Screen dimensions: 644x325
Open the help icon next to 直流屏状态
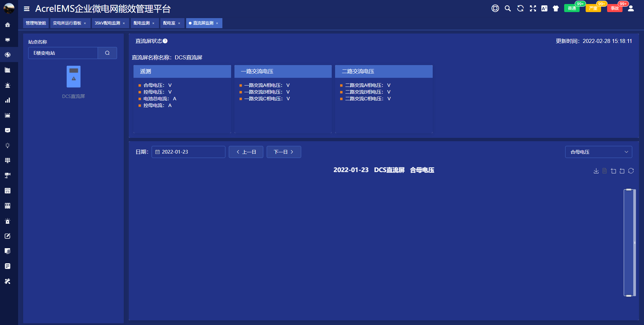[x=165, y=41]
